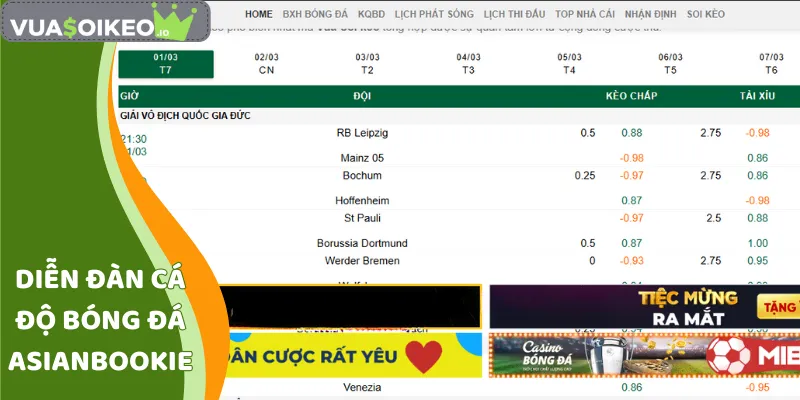800x400 pixels.
Task: Click the Casino Bóng Đá advertisement banner
Action: [644, 356]
